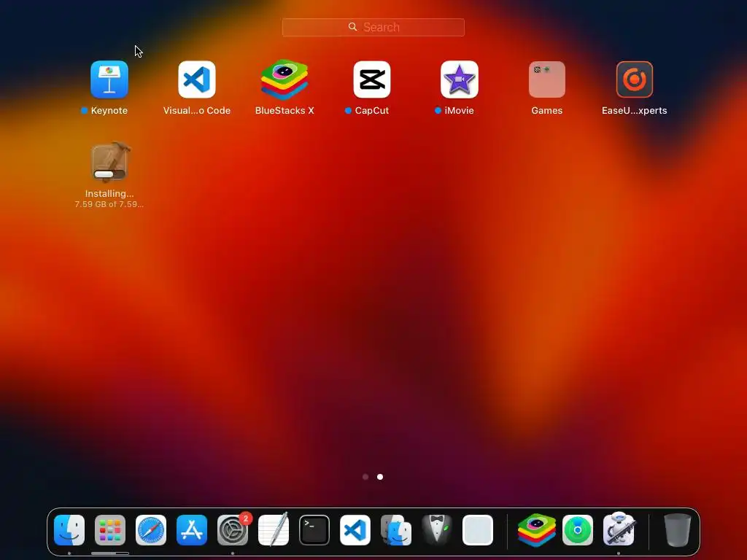Launch Visual Studio Code from Launchpad grid

coord(197,79)
